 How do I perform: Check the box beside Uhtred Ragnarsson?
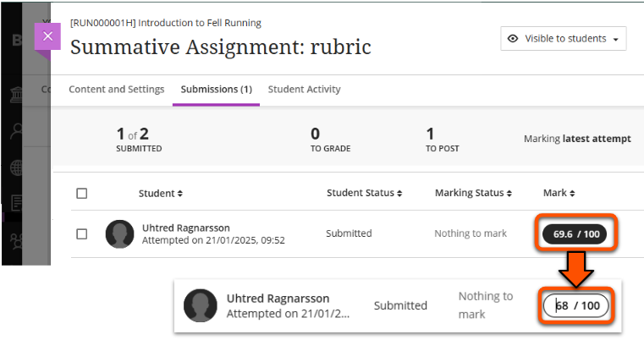point(82,234)
